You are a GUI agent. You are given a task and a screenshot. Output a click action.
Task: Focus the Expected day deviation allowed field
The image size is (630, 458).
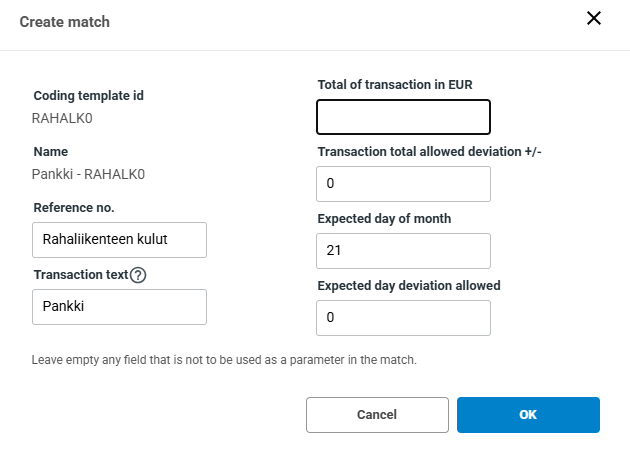pyautogui.click(x=403, y=318)
